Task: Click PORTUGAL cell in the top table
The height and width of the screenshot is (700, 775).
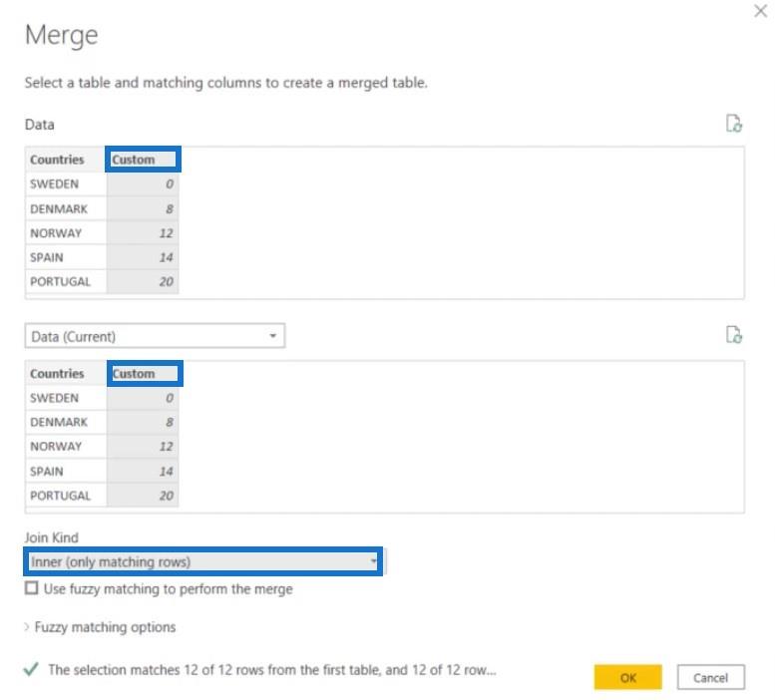Action: [66, 281]
